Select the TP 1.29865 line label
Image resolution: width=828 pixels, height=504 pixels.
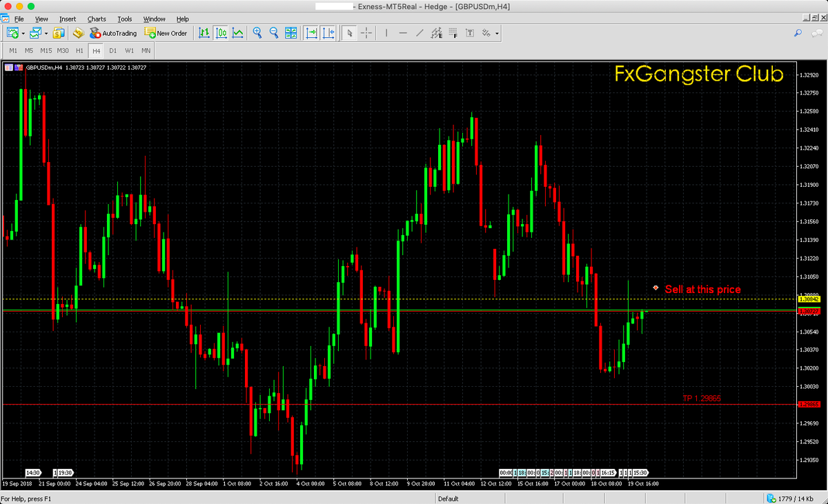(702, 399)
